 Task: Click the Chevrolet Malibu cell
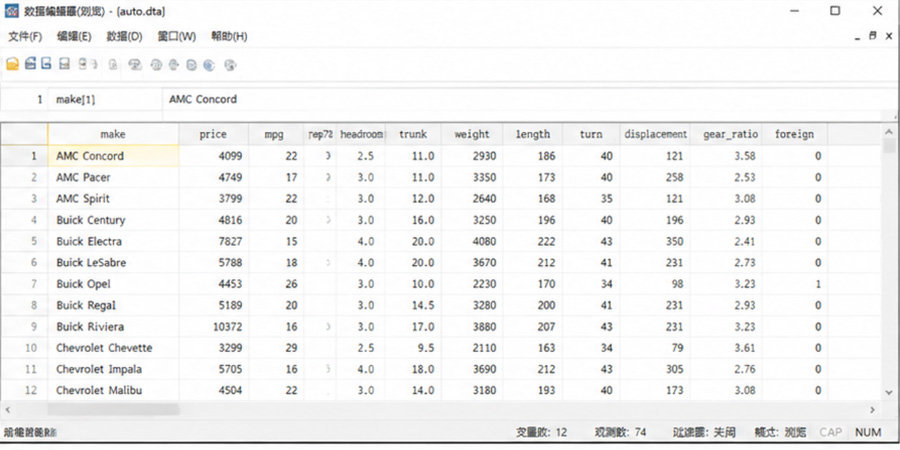click(113, 390)
